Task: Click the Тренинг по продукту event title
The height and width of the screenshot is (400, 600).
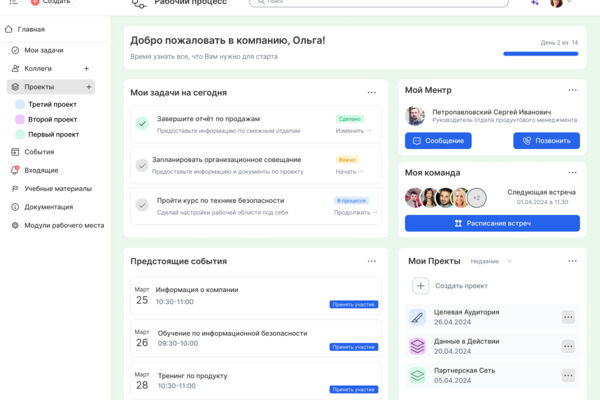Action: click(x=192, y=376)
